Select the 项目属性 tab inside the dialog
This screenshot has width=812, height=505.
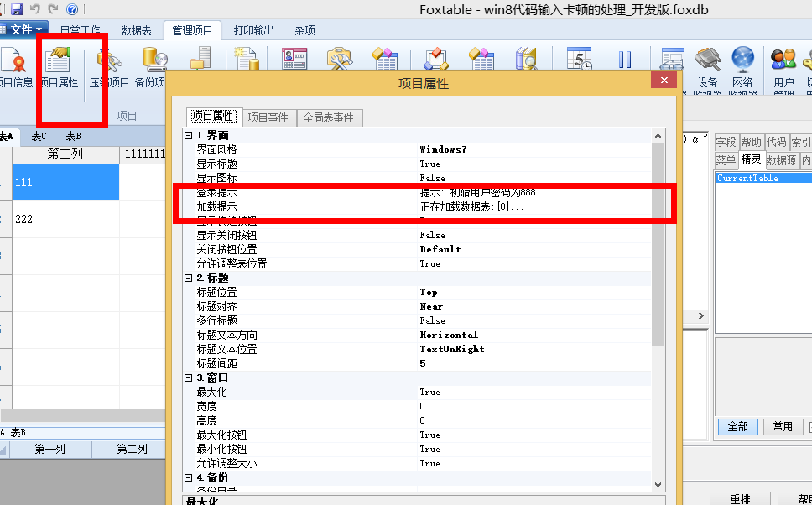point(212,117)
